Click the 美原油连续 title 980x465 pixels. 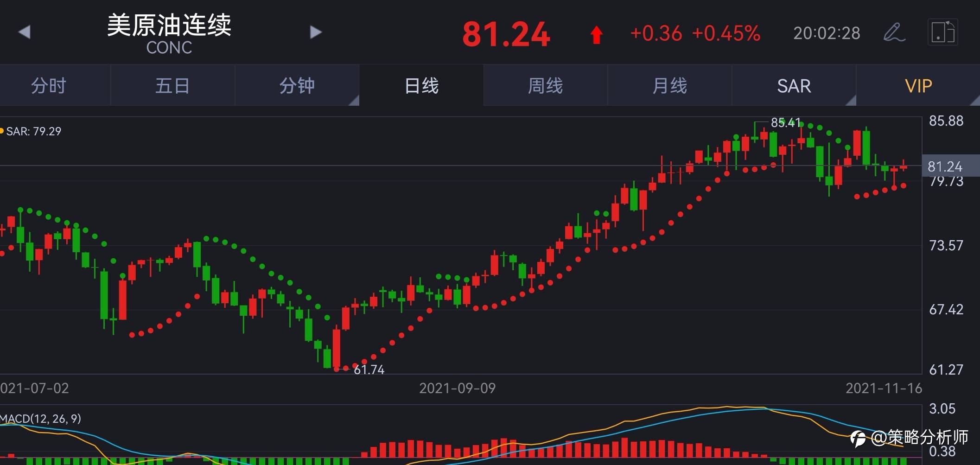coord(169,25)
